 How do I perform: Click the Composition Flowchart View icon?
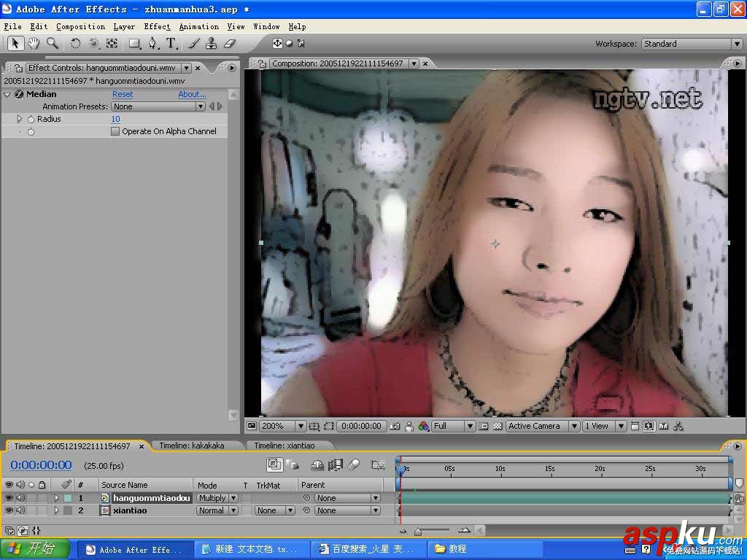[678, 426]
